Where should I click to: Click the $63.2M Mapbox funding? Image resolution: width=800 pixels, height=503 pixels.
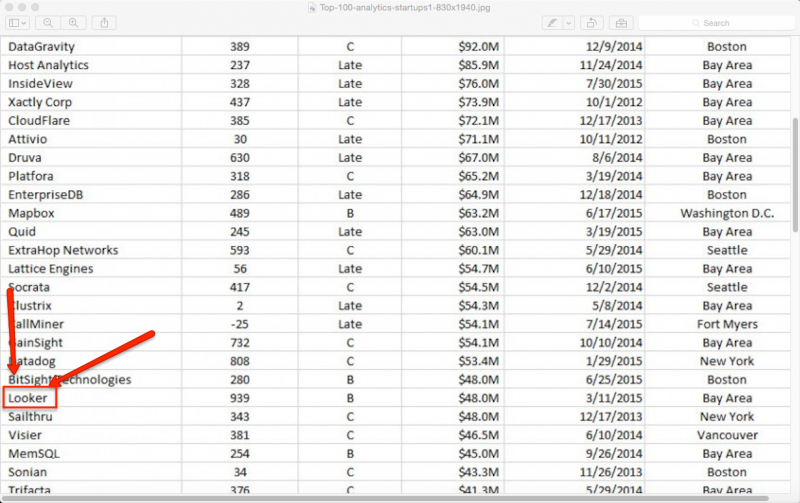[479, 213]
